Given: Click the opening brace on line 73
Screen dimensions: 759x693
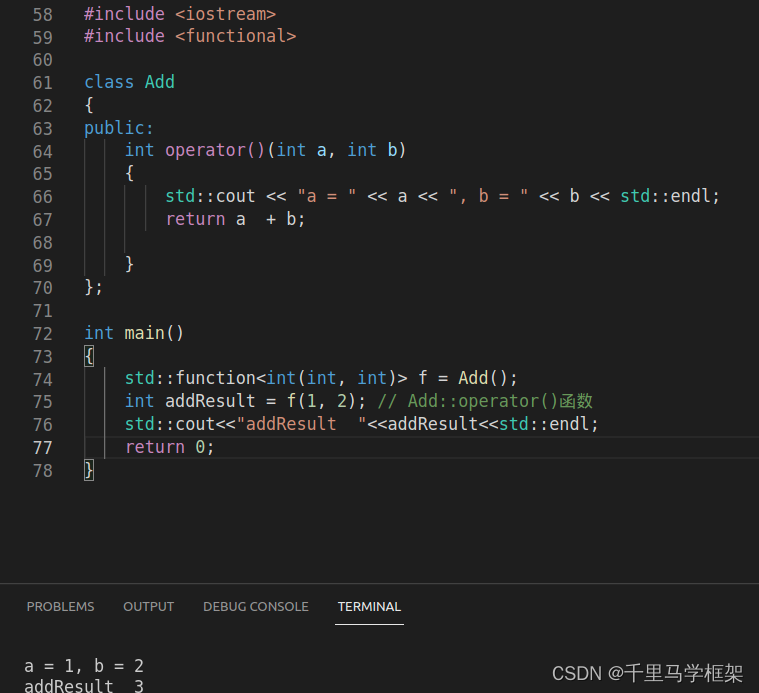Looking at the screenshot, I should (89, 356).
